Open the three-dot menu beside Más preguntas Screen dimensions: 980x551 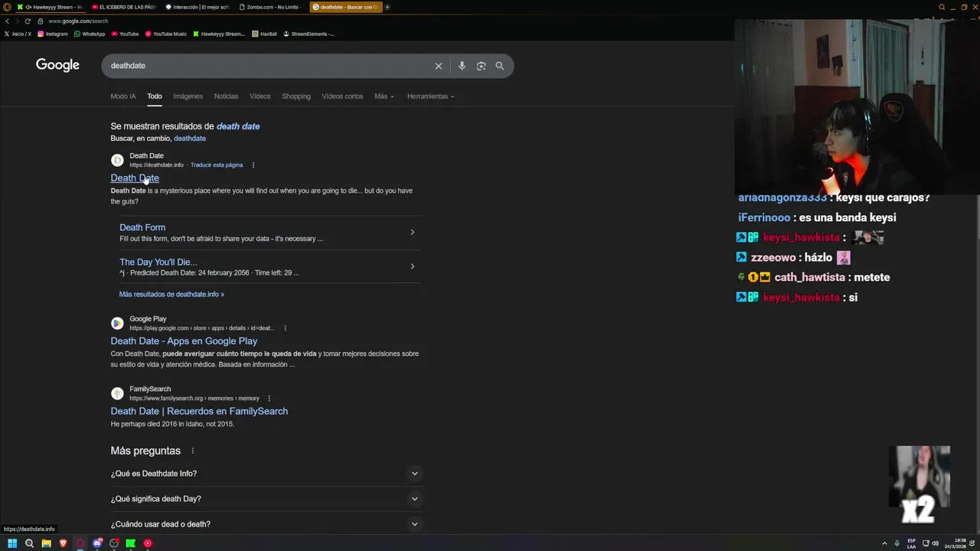pyautogui.click(x=192, y=451)
